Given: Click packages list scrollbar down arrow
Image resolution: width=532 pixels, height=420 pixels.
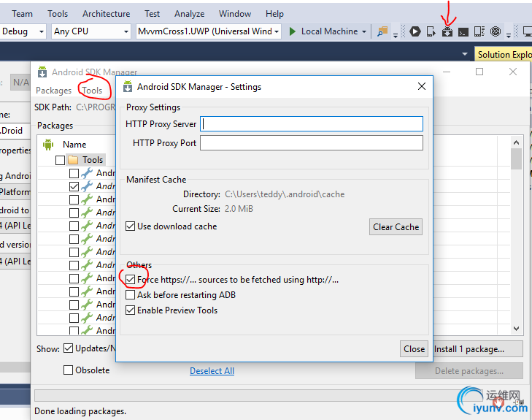Looking at the screenshot, I should tap(516, 328).
